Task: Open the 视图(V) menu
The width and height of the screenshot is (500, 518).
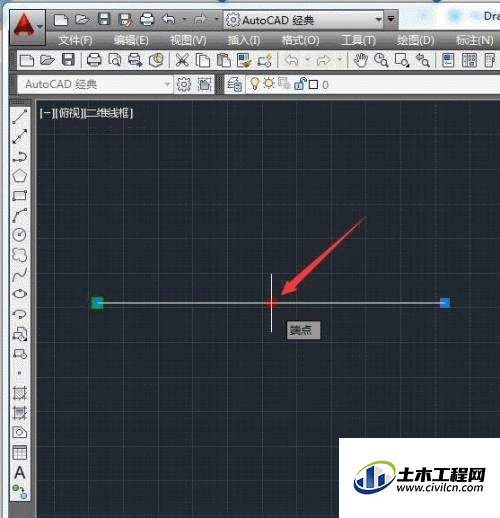Action: click(188, 41)
